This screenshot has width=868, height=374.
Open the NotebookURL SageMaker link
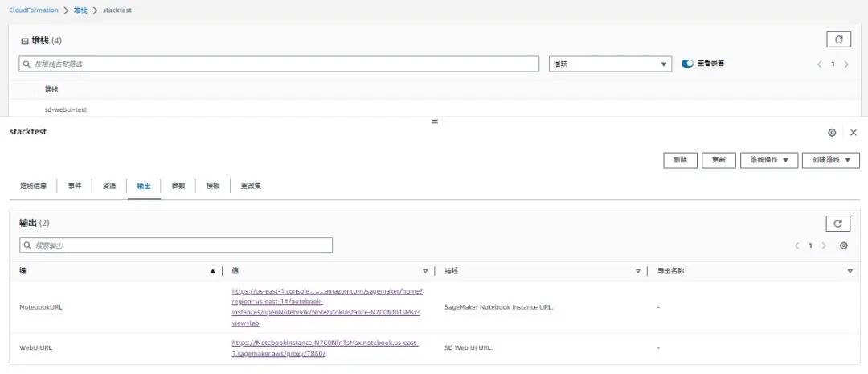[326, 306]
